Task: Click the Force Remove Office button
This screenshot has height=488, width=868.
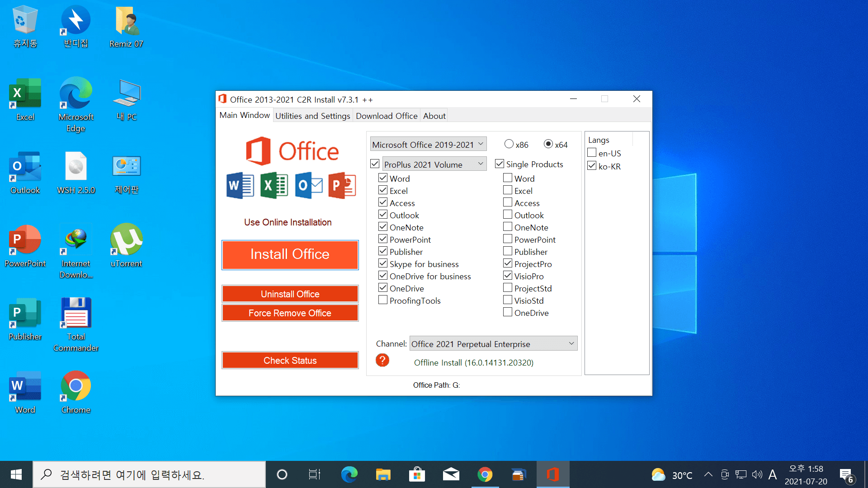Action: [x=290, y=313]
